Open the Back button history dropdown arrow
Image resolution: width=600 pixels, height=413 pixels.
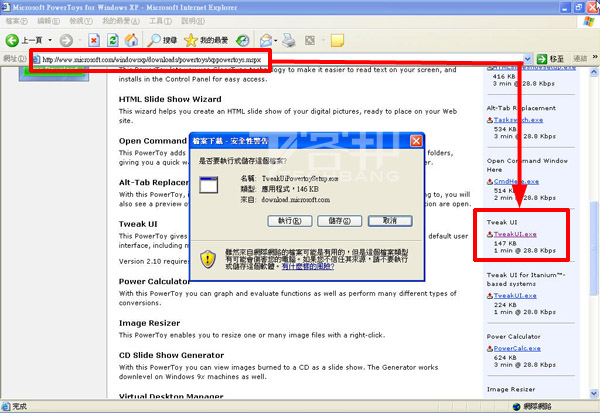(50, 40)
